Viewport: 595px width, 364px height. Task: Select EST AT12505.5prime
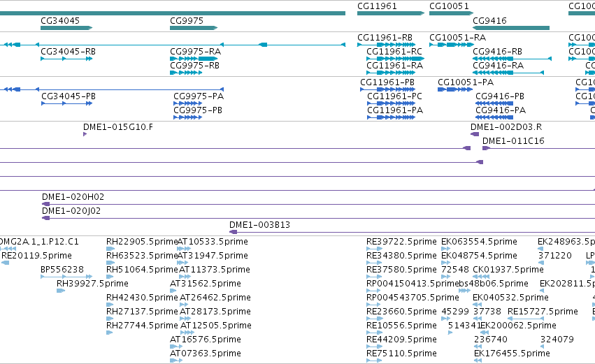pyautogui.click(x=187, y=333)
